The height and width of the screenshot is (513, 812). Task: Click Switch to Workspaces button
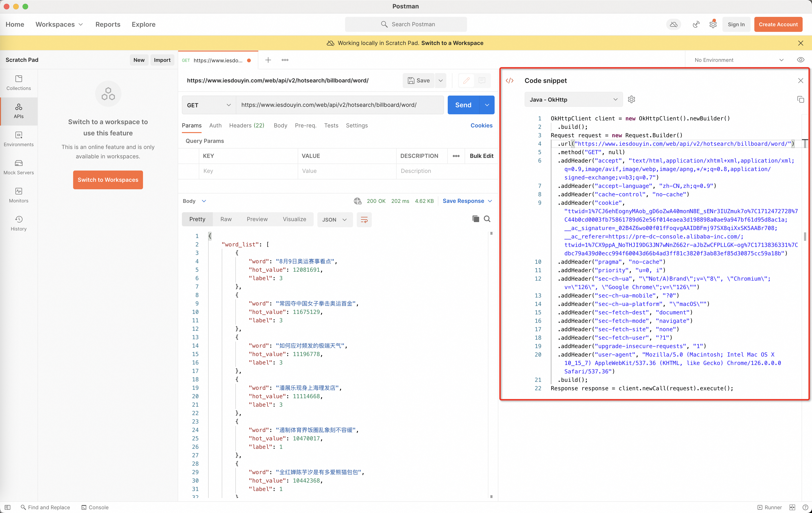[108, 180]
